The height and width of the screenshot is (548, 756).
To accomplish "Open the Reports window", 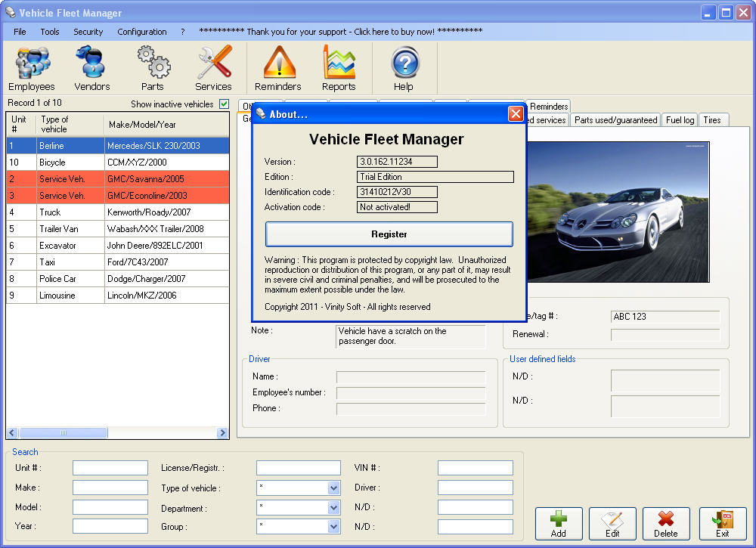I will [x=339, y=68].
